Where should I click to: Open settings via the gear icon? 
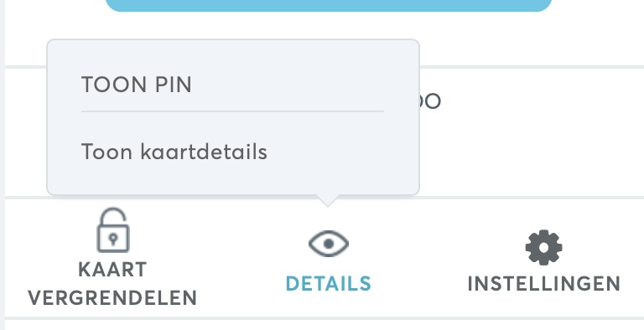pyautogui.click(x=543, y=248)
